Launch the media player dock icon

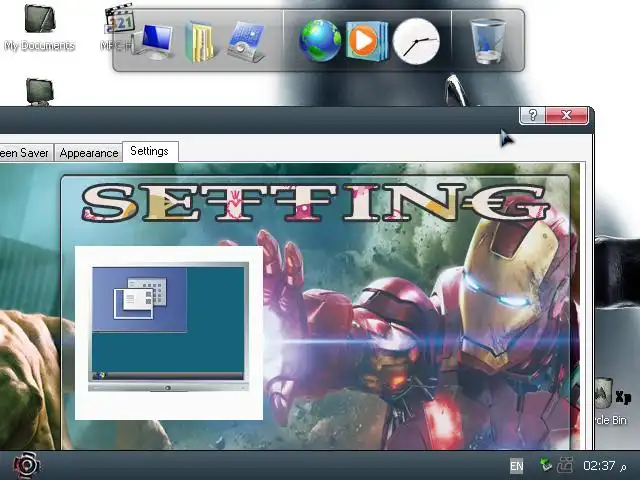click(x=367, y=41)
